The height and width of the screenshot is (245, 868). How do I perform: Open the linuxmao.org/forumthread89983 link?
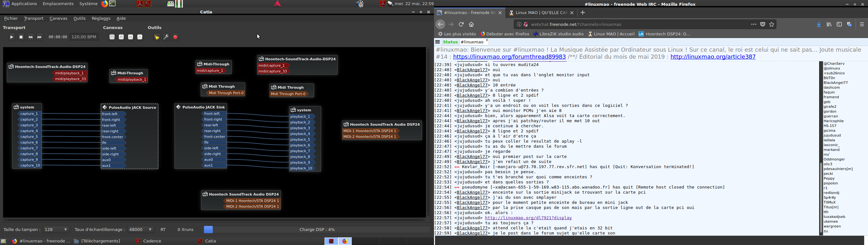pos(509,57)
